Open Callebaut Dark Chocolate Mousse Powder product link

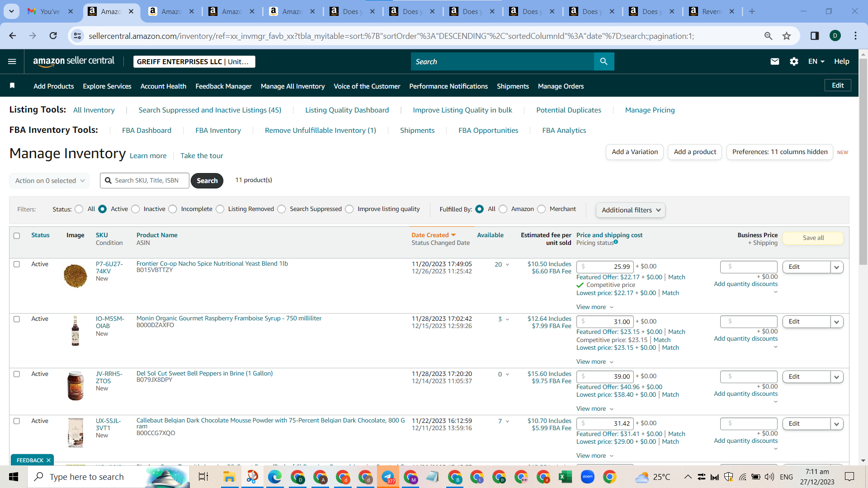pyautogui.click(x=270, y=423)
